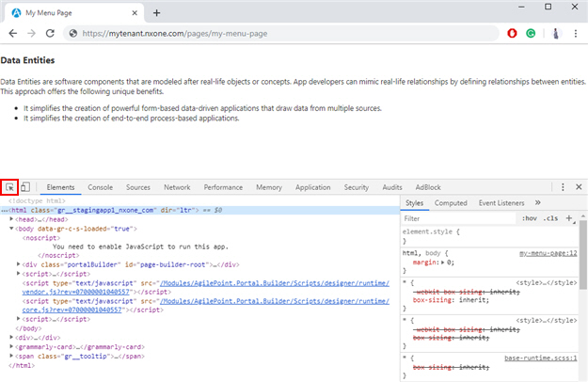Select the noscript element row
The height and width of the screenshot is (382, 588).
tap(41, 238)
